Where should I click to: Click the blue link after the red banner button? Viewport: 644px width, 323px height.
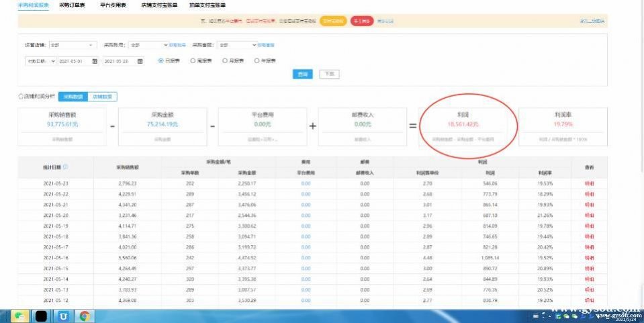coord(385,21)
